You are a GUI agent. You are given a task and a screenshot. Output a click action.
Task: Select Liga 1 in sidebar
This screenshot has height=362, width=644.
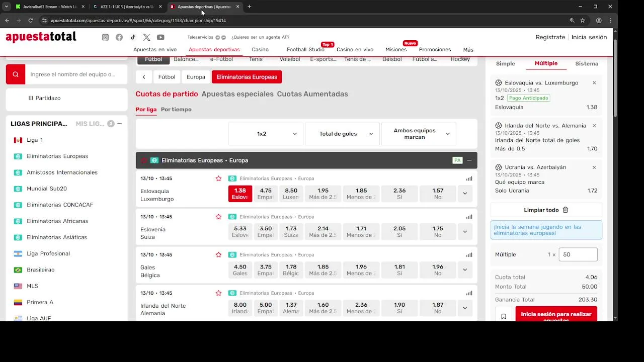click(35, 140)
